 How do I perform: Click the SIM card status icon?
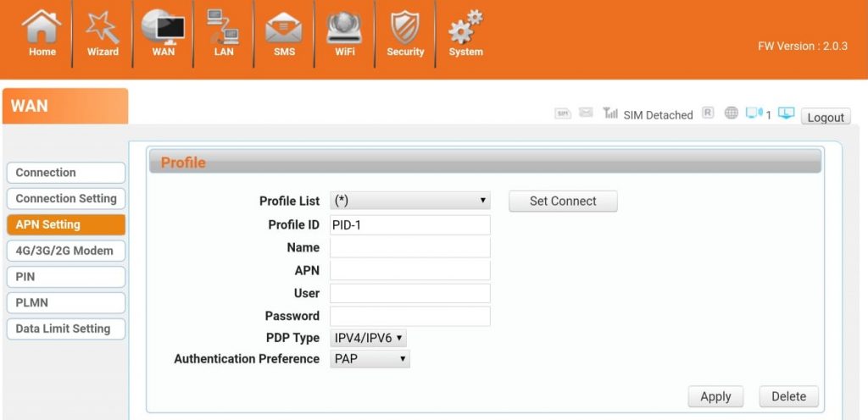click(563, 113)
